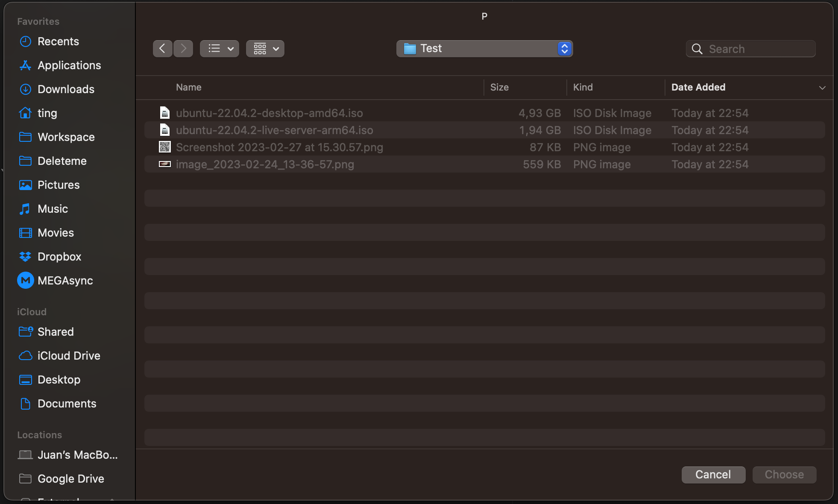Screen dimensions: 838x504
Task: Open the Test folder location popup
Action: click(x=484, y=49)
